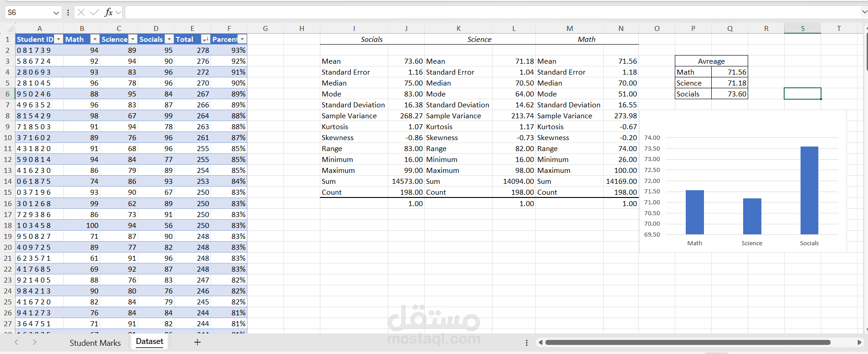
Task: Open the Student ID filter dropdown
Action: 58,39
